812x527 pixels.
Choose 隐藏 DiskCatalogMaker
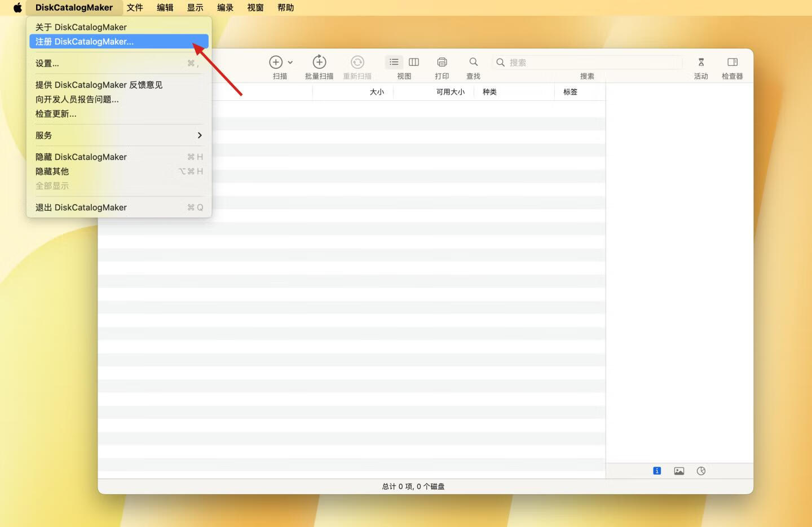119,157
